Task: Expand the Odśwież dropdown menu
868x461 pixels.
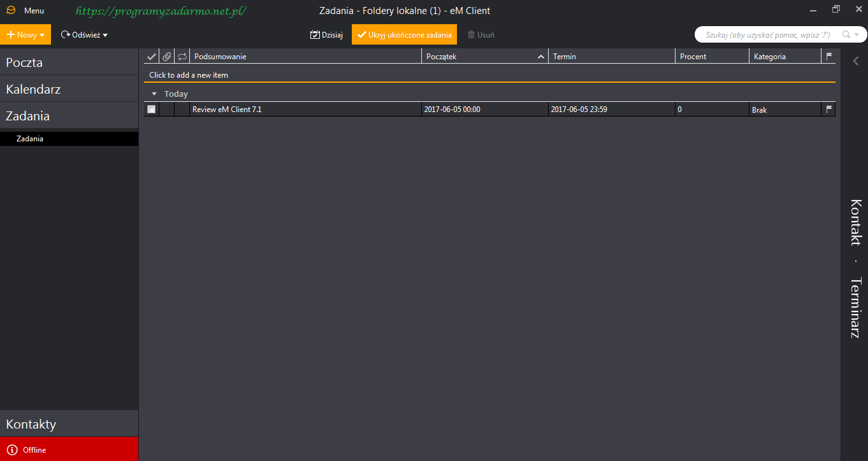Action: coord(105,35)
